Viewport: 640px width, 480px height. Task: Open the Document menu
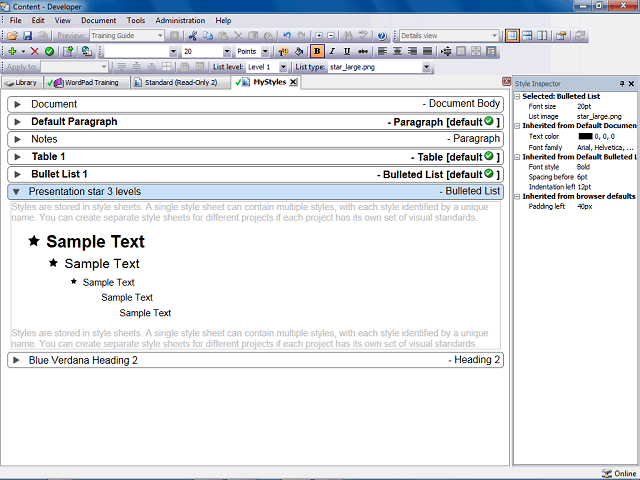(x=98, y=20)
